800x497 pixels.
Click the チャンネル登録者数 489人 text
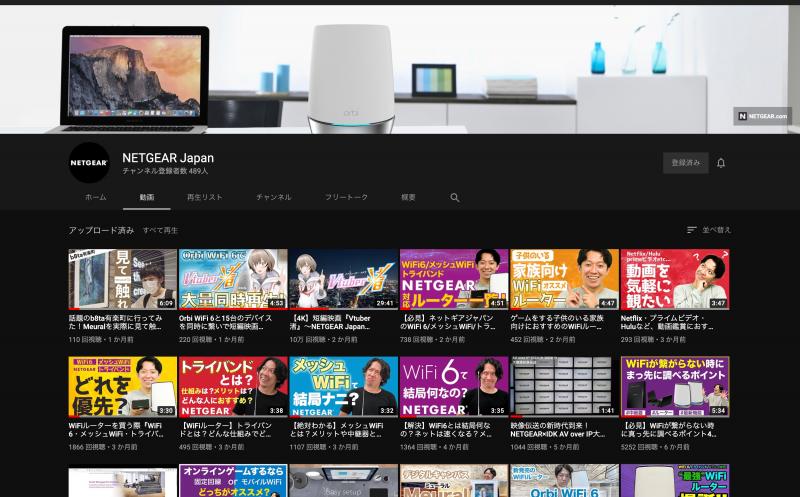point(165,171)
